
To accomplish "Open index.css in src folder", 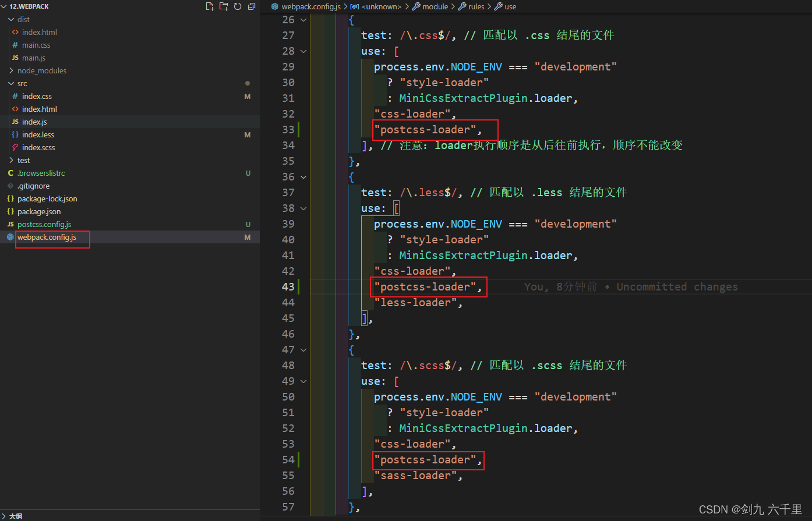I will tap(37, 96).
